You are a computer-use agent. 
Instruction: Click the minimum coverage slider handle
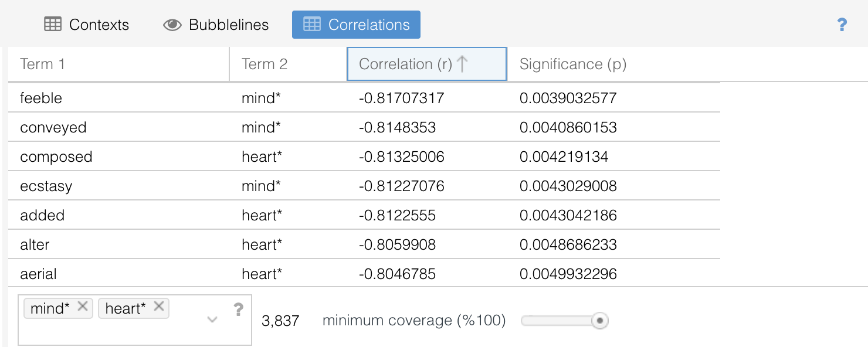tap(599, 321)
